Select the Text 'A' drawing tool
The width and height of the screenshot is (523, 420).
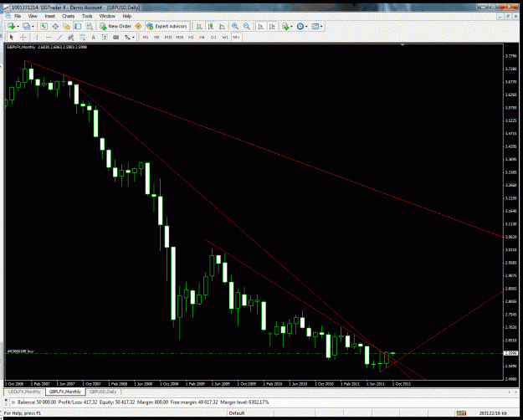(x=94, y=38)
